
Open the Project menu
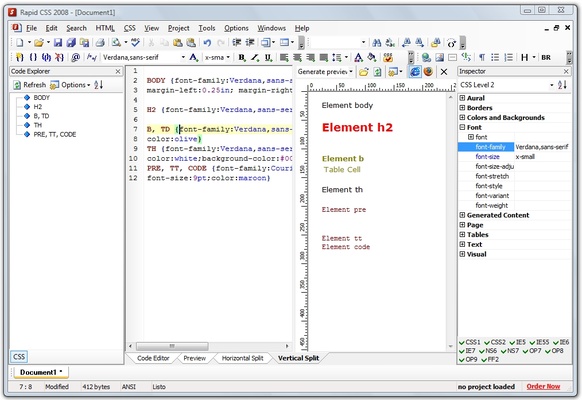179,28
